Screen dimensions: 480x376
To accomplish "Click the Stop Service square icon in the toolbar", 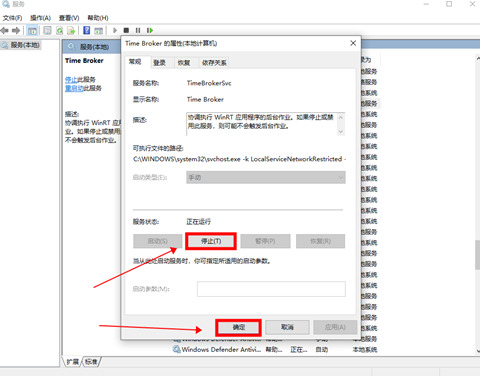I will point(126,30).
